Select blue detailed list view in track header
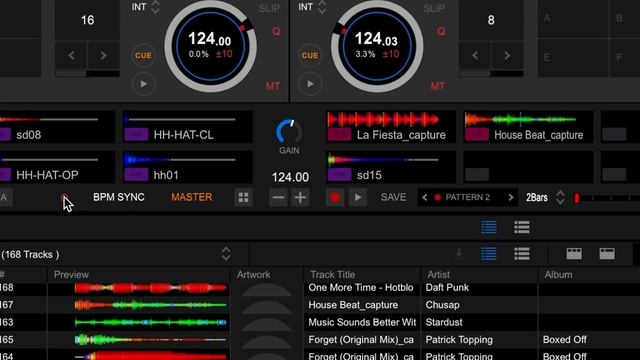Screen dimensions: 640x360 point(489,254)
